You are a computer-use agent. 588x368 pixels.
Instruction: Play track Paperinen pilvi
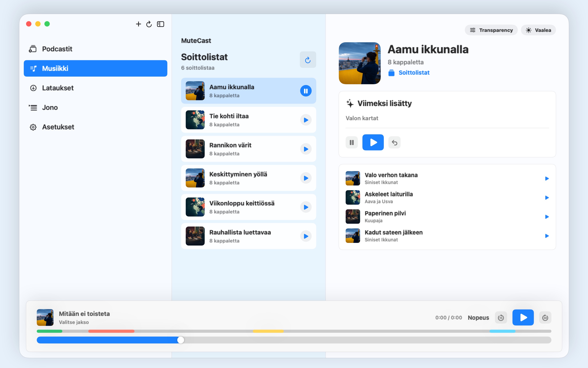547,217
